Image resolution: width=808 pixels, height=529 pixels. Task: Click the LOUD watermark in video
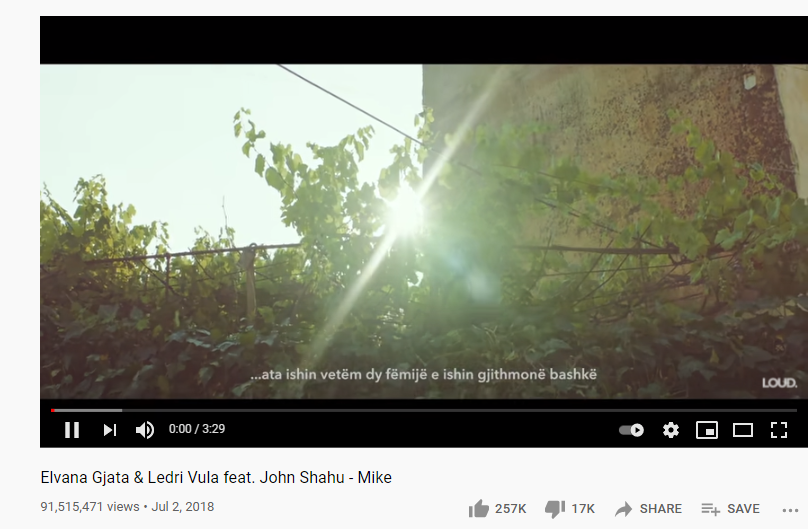click(779, 383)
